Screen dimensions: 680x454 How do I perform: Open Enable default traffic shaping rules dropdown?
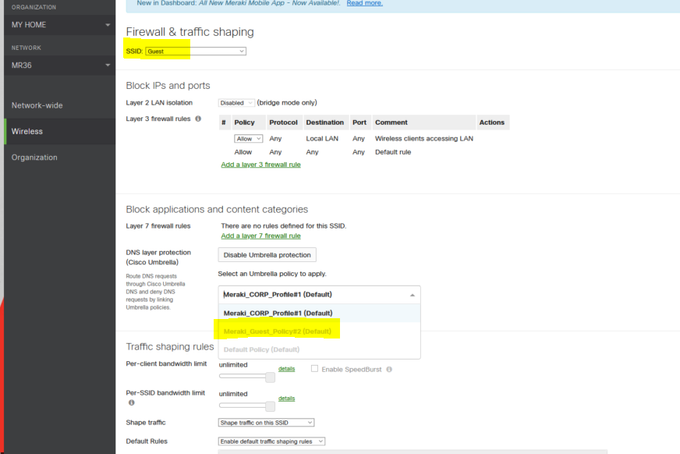click(x=271, y=441)
